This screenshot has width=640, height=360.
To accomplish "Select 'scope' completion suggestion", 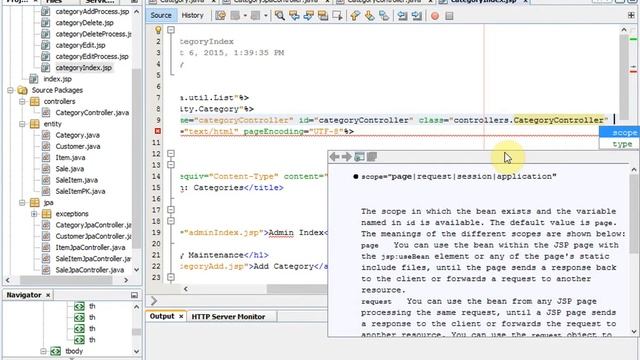I will (x=619, y=133).
